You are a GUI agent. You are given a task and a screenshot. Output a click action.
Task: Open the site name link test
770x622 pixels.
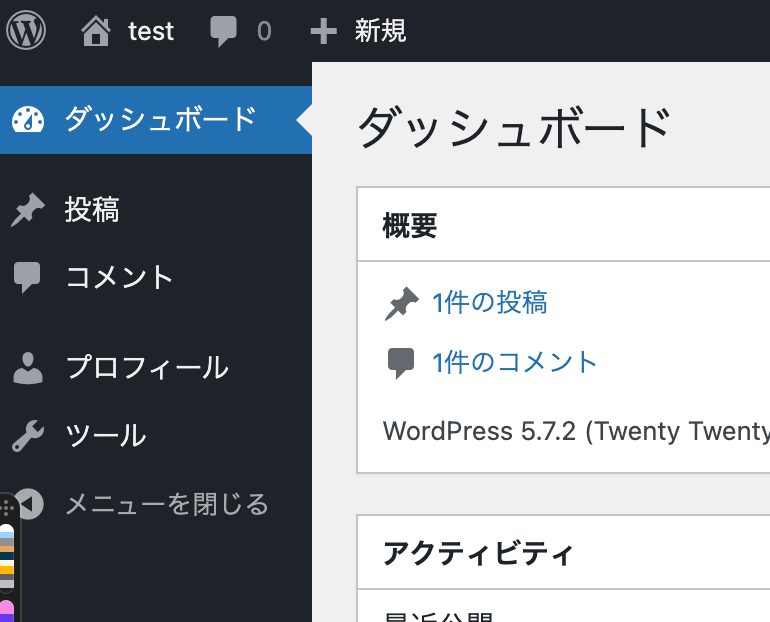click(x=151, y=31)
